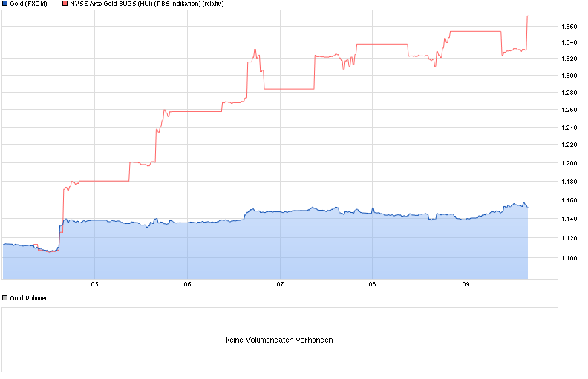Click the 1.320 price axis value
The image size is (588, 379).
(x=569, y=59)
